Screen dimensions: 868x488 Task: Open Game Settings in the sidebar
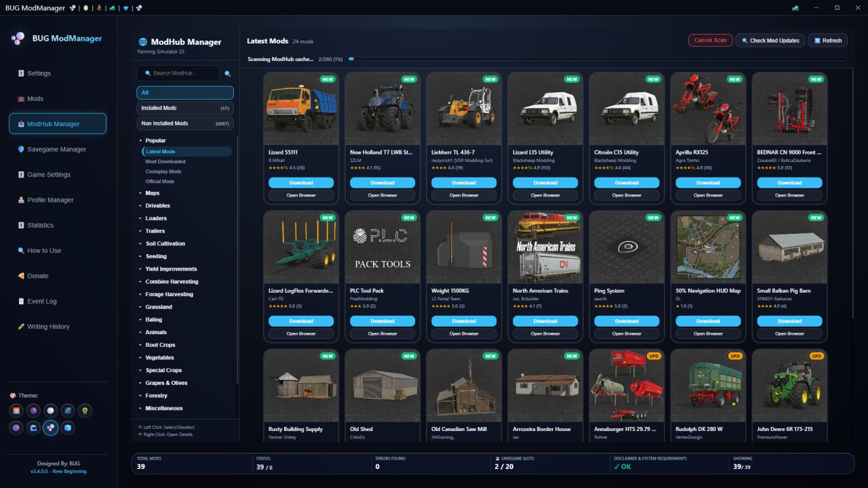(58, 174)
